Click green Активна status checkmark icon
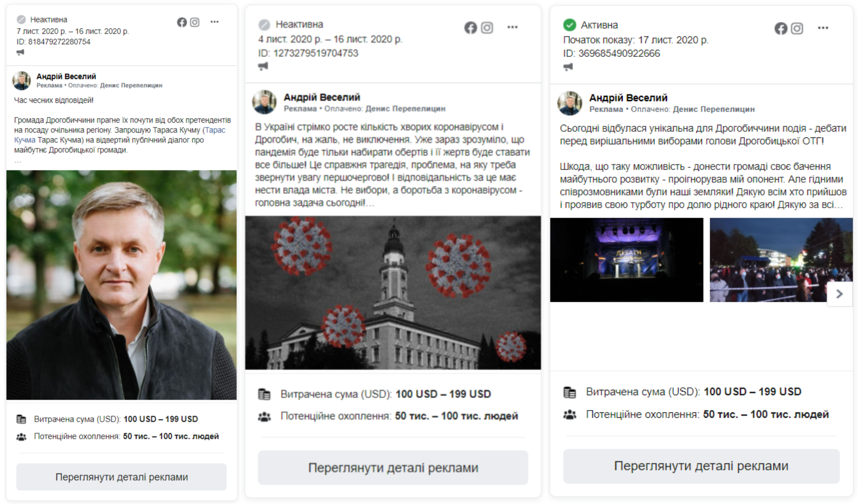Viewport: 858px width, 504px height. click(569, 25)
